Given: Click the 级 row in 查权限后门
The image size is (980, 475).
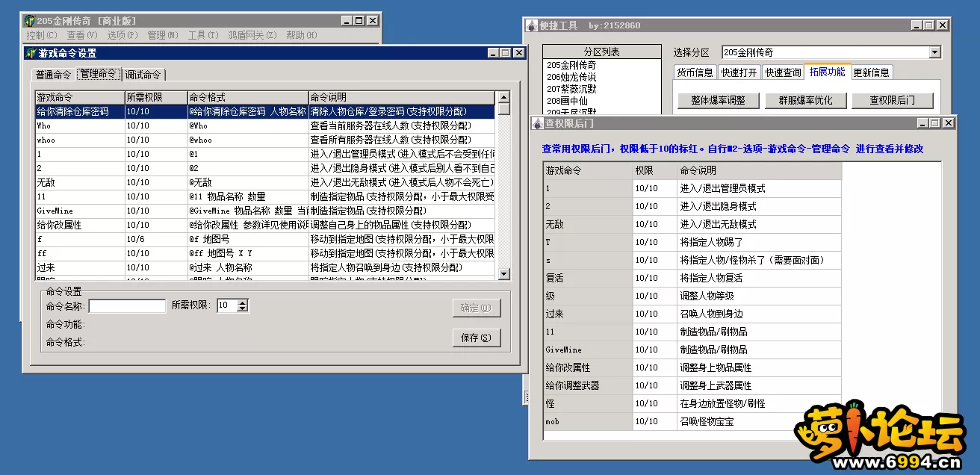Looking at the screenshot, I should (692, 296).
